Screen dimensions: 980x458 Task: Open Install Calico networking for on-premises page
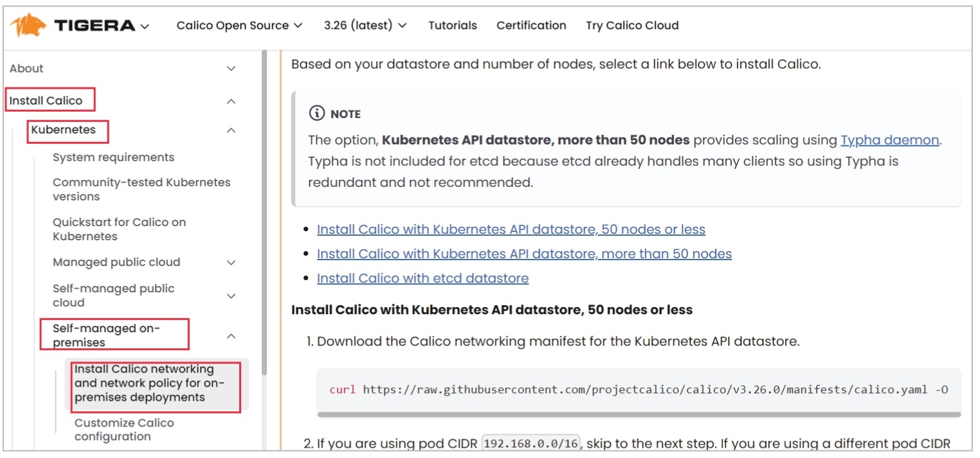[x=150, y=383]
